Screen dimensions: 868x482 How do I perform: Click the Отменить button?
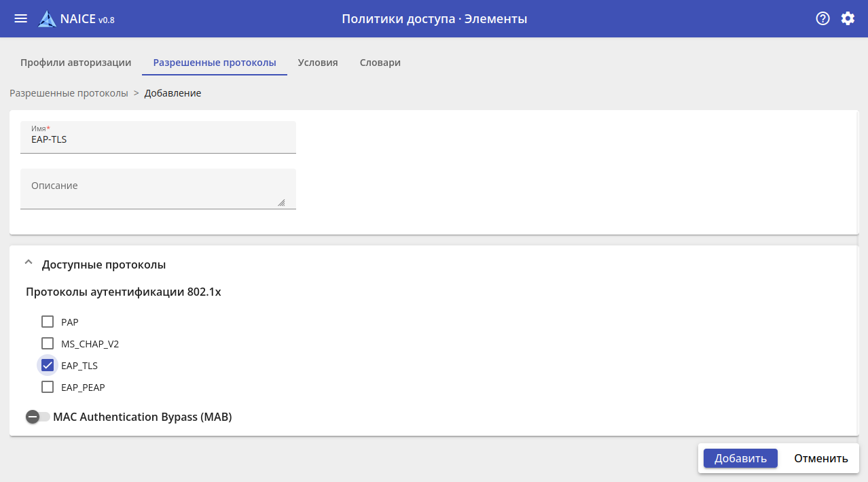point(820,458)
